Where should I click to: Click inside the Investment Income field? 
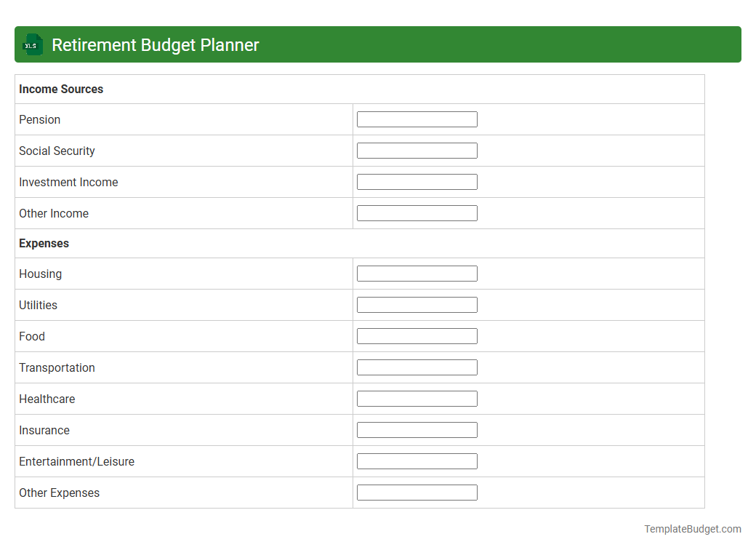(x=417, y=181)
